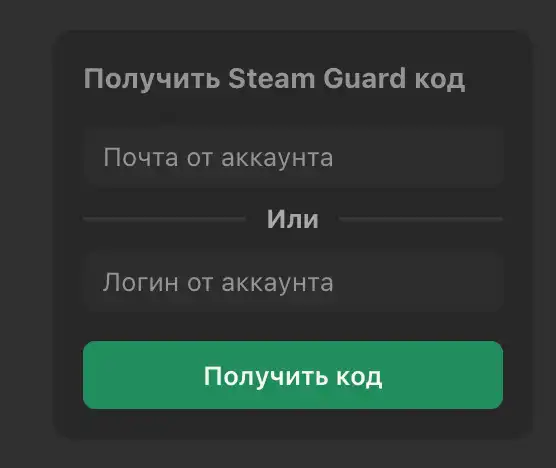The image size is (556, 468).
Task: Click the Почта от аккаунта placeholder text
Action: coord(218,158)
